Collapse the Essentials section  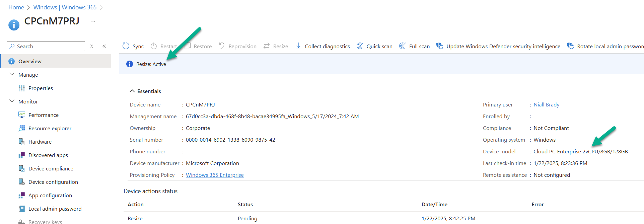pyautogui.click(x=132, y=91)
